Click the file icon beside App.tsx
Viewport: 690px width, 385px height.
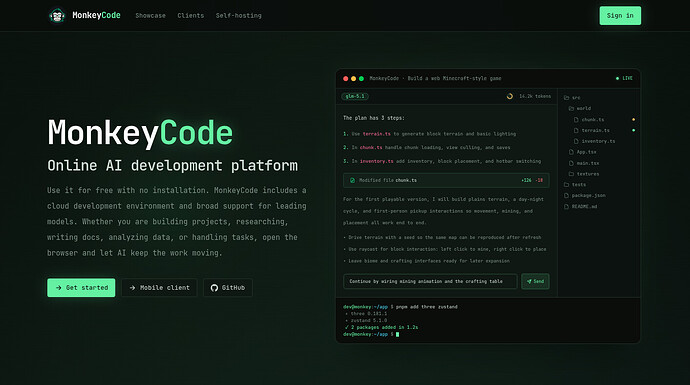click(x=571, y=152)
